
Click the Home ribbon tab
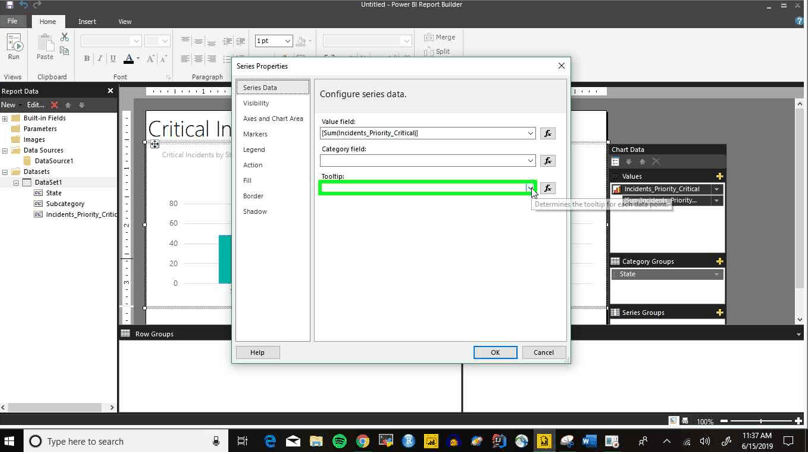[47, 22]
